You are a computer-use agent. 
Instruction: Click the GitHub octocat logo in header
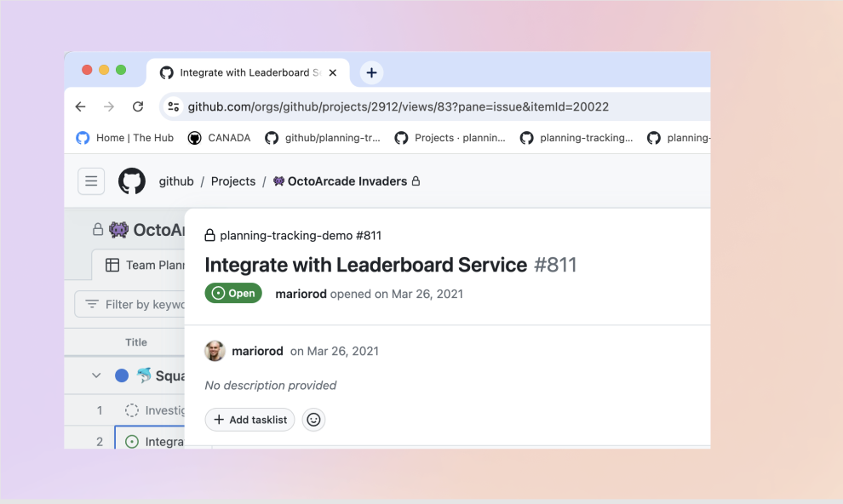tap(132, 180)
